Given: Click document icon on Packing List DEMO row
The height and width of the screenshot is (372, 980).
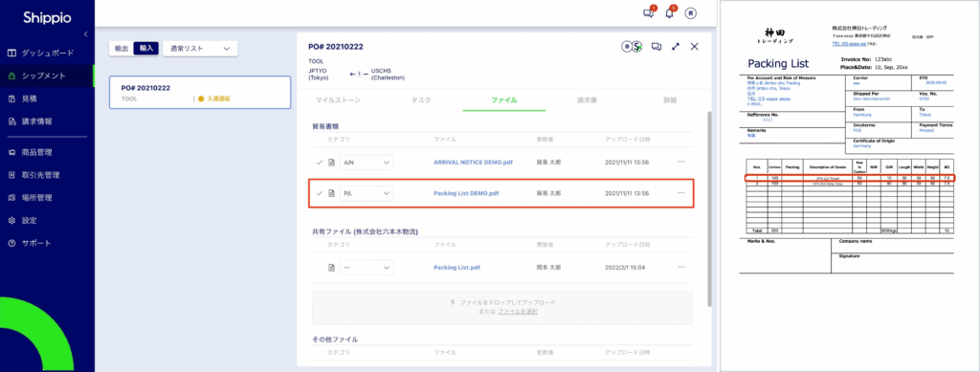Looking at the screenshot, I should pyautogui.click(x=332, y=193).
